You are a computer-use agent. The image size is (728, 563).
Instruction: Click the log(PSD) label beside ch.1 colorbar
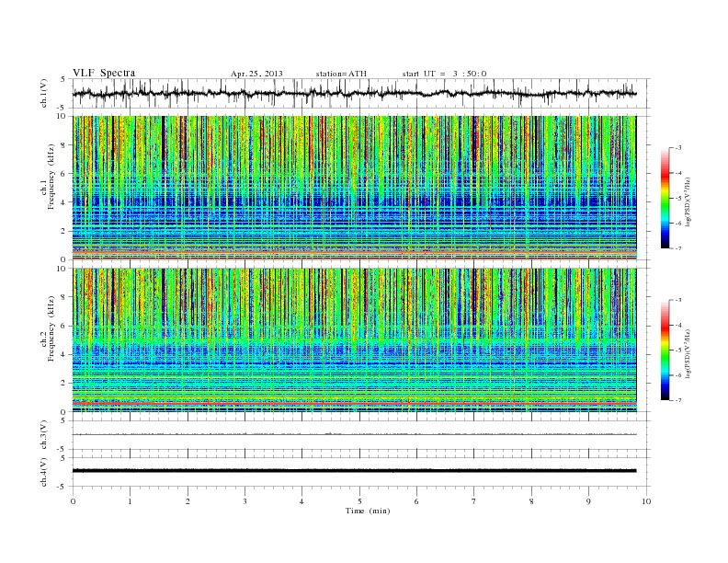pyautogui.click(x=688, y=201)
